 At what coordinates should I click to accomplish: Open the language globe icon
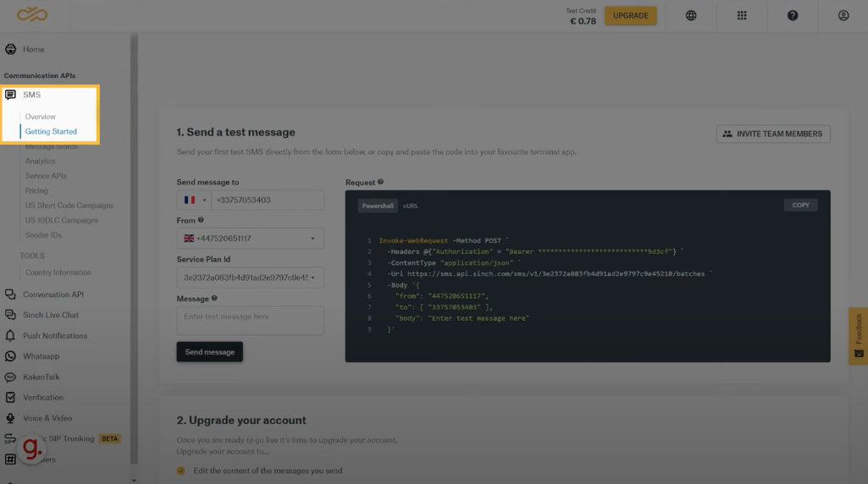pyautogui.click(x=691, y=15)
